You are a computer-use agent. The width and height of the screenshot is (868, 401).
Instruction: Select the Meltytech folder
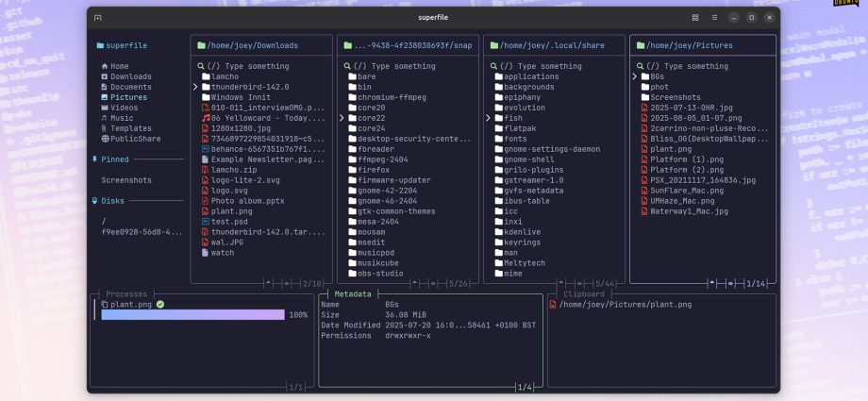pyautogui.click(x=520, y=263)
